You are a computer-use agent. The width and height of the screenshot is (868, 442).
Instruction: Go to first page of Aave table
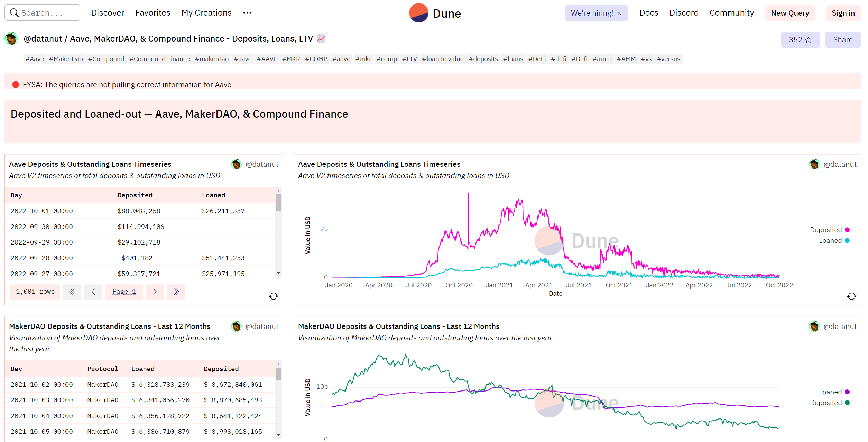tap(72, 292)
